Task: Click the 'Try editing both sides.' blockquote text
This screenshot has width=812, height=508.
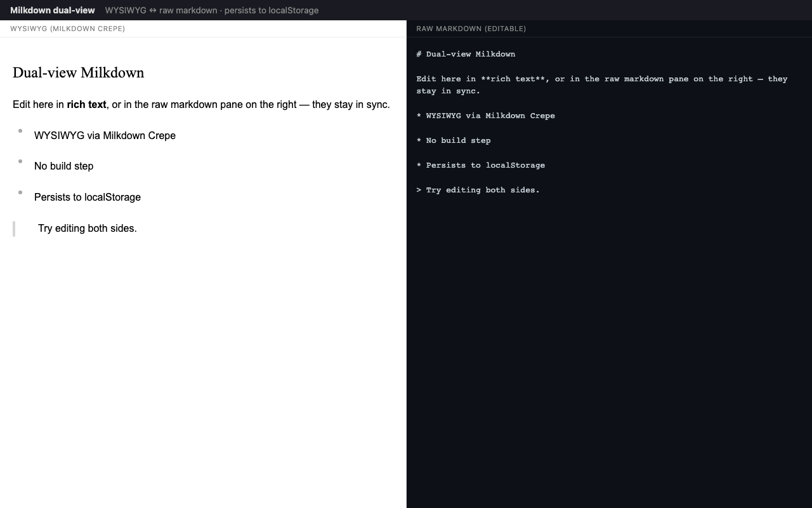Action: [88, 228]
